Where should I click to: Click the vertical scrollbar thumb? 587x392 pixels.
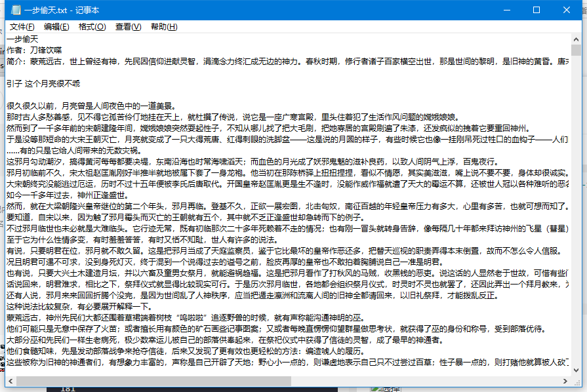coord(575,51)
